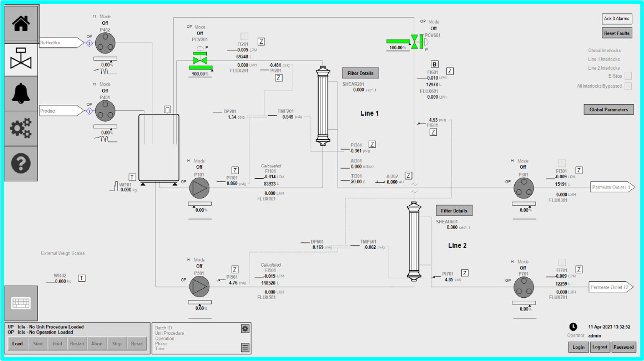Click the P402 Buffer/Aux pump symbol
Viewport: 644px width, 361px height.
[x=105, y=43]
